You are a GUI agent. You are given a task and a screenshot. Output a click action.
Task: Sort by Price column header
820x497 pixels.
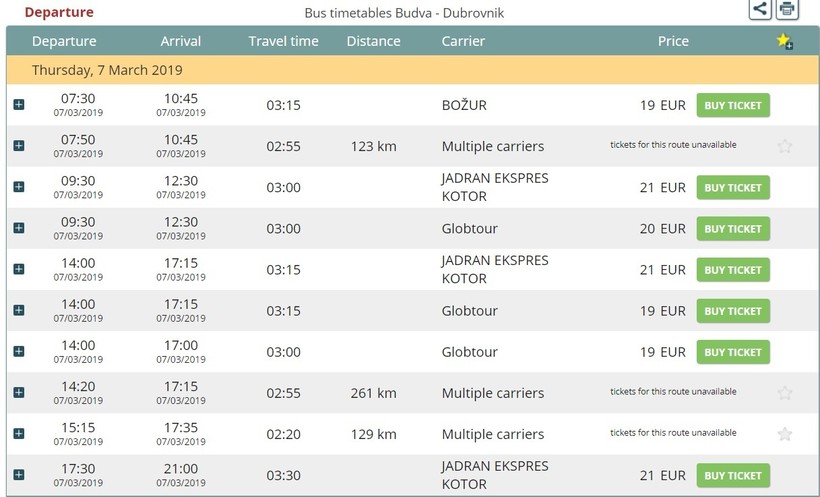pos(673,41)
